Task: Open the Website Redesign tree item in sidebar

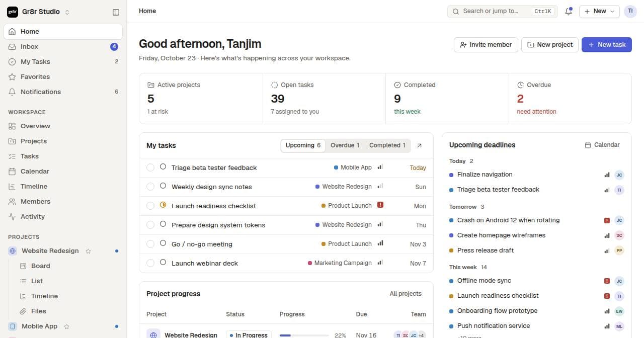Action: coord(63,250)
